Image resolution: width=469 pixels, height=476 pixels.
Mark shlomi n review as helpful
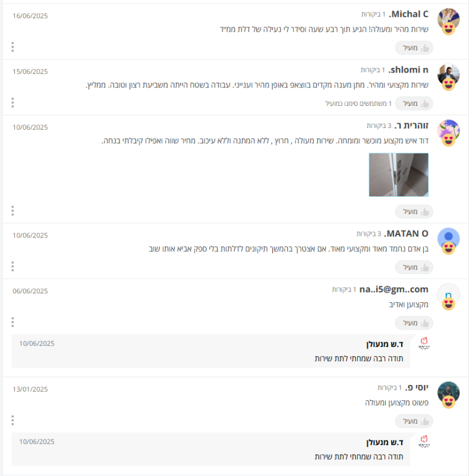[x=414, y=104]
